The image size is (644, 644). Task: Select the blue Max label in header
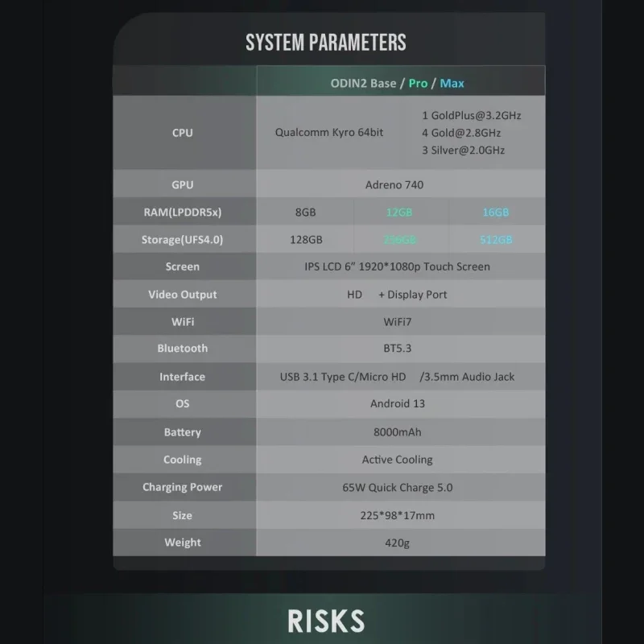click(452, 83)
